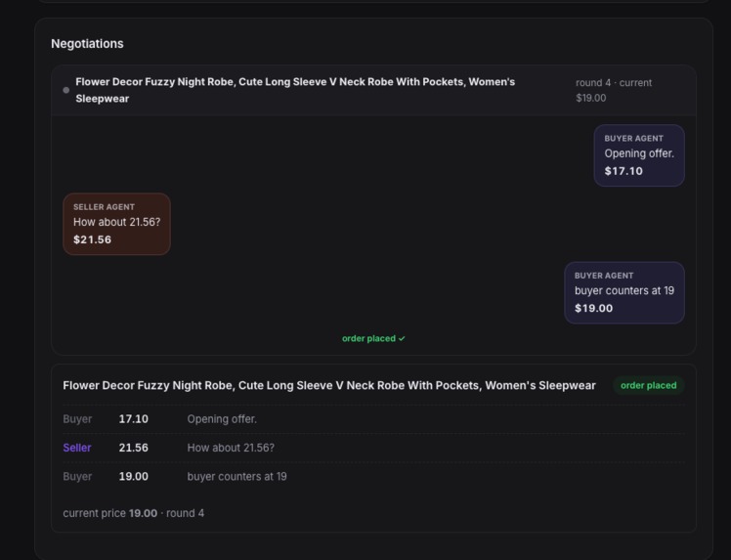Click the 21.56 seller price value
The image size is (731, 560).
tap(133, 448)
